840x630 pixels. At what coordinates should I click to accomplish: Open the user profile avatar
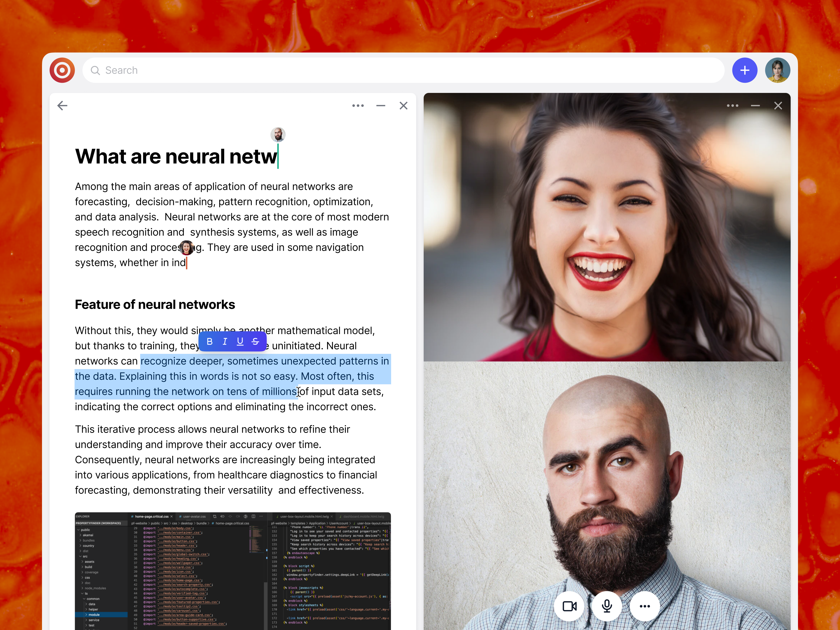pyautogui.click(x=777, y=70)
